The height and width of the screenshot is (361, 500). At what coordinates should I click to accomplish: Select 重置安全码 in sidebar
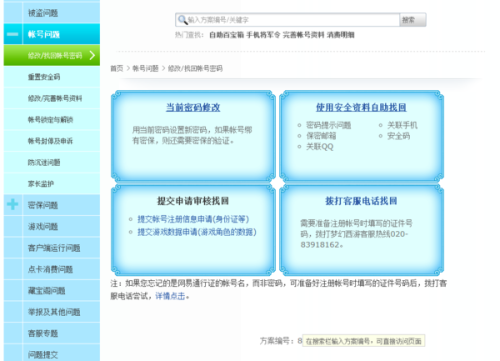(44, 77)
